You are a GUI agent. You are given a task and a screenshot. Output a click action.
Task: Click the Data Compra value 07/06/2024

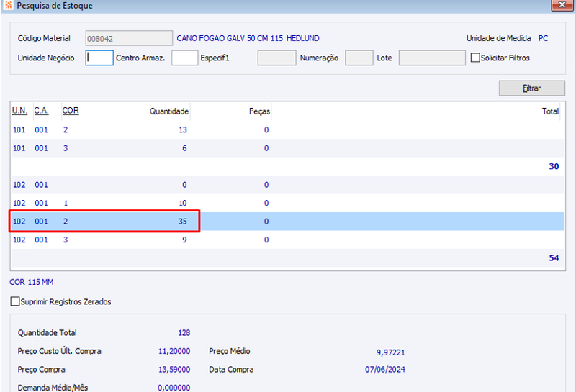click(x=385, y=369)
